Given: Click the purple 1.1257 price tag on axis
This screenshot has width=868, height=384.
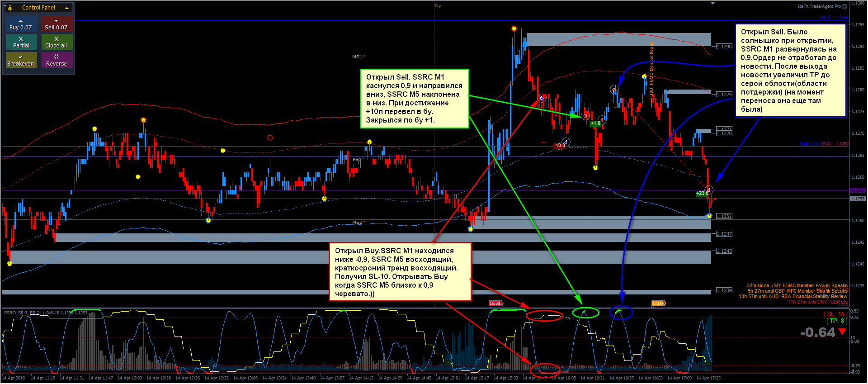Looking at the screenshot, I should [x=858, y=190].
